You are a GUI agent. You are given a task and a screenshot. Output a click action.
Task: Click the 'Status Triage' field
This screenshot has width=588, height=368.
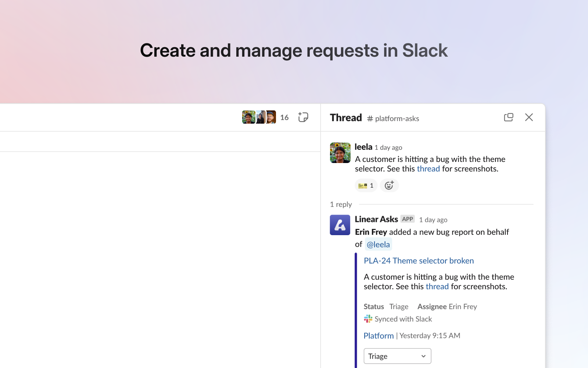coord(386,307)
